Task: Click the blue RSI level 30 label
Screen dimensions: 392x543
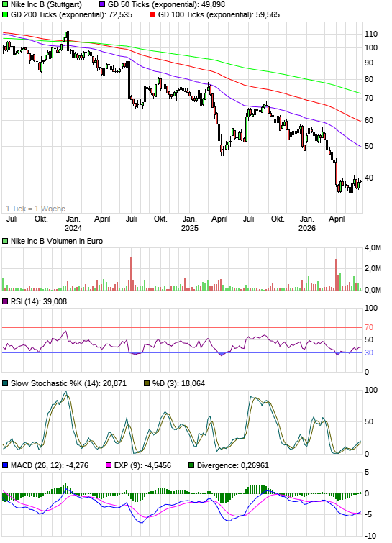Action: click(x=369, y=353)
